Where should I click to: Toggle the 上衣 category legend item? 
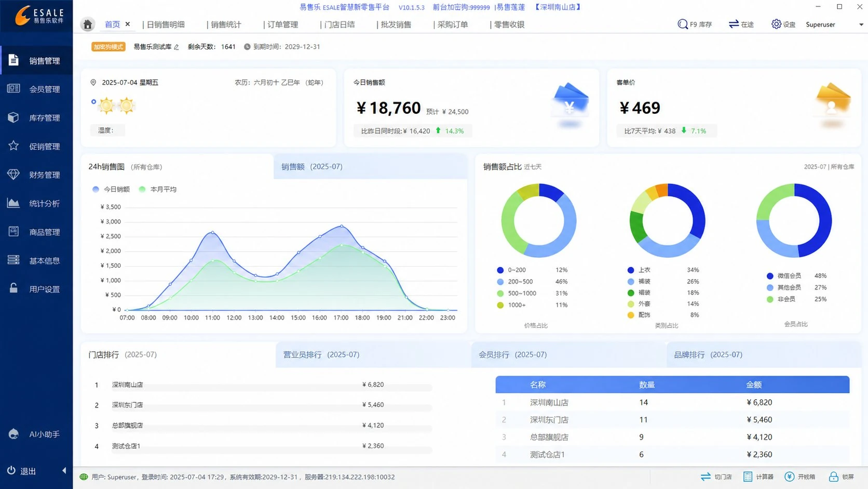point(639,270)
